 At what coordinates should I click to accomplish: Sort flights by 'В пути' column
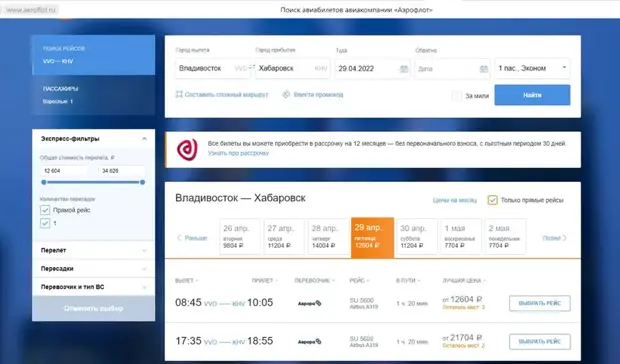[x=408, y=281]
